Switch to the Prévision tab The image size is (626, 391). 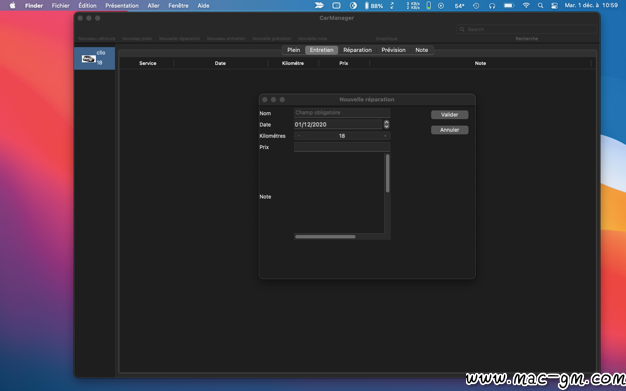click(393, 50)
